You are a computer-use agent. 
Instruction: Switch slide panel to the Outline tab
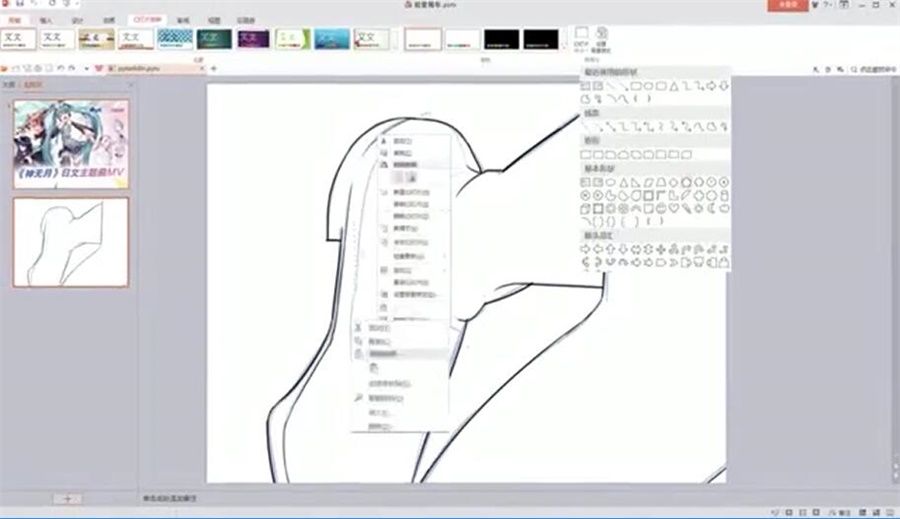tap(9, 84)
